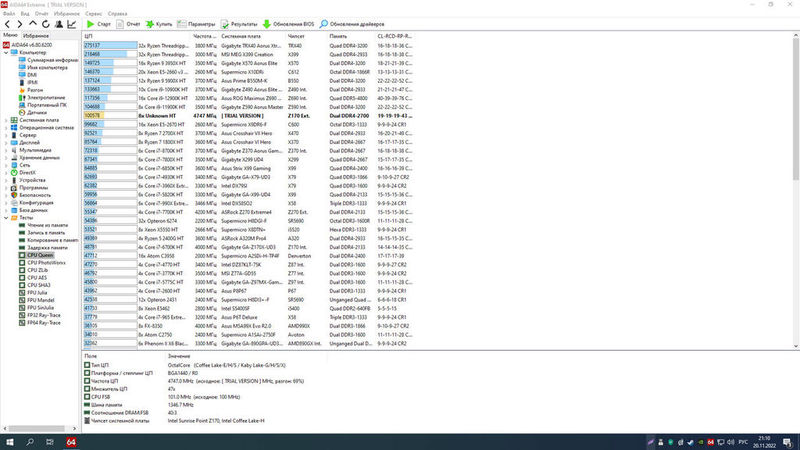The width and height of the screenshot is (800, 450).
Task: Open the CPU AES test icon
Action: tap(22, 278)
